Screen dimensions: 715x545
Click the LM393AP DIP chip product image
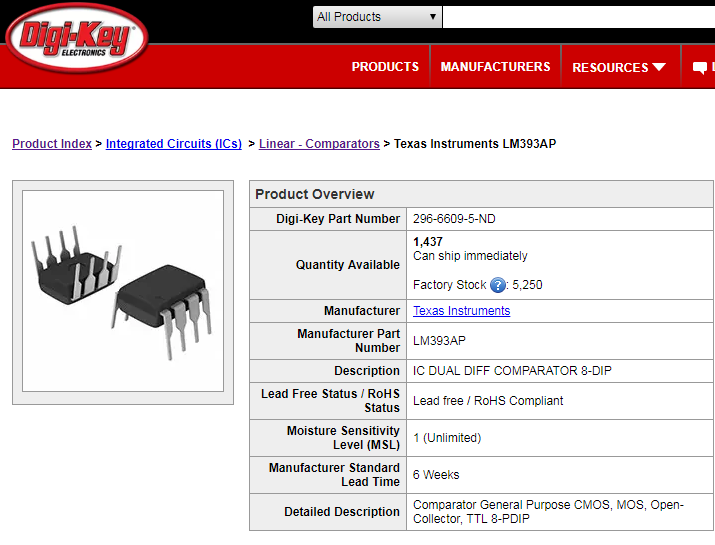123,291
